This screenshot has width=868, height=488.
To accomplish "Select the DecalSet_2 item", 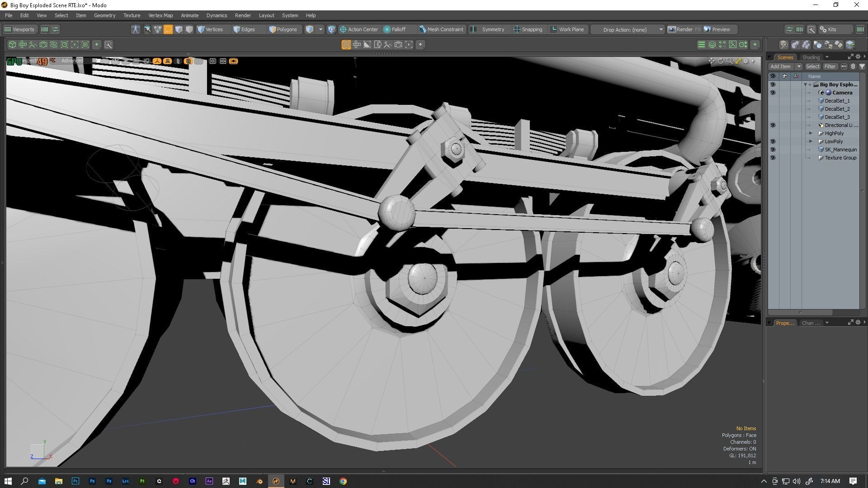I will tap(837, 109).
